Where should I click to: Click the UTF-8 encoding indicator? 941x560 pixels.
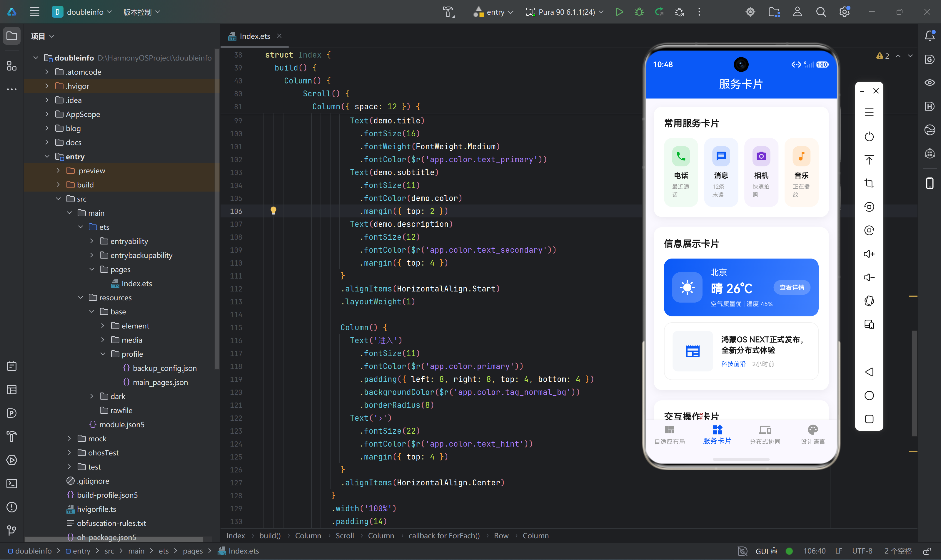click(862, 551)
